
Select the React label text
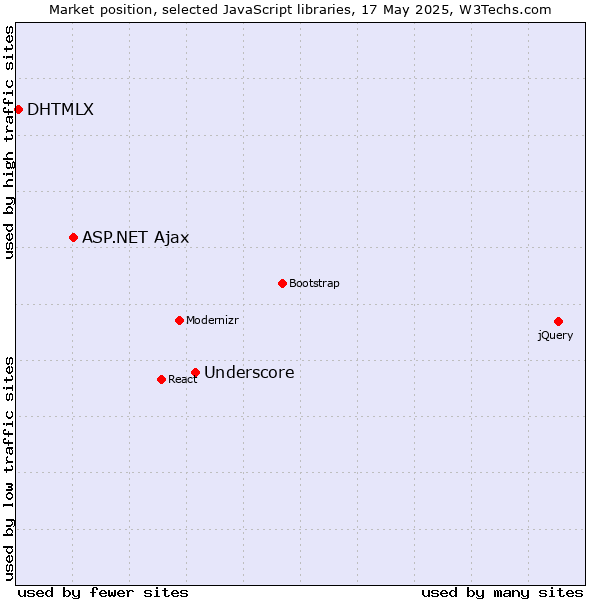point(183,379)
